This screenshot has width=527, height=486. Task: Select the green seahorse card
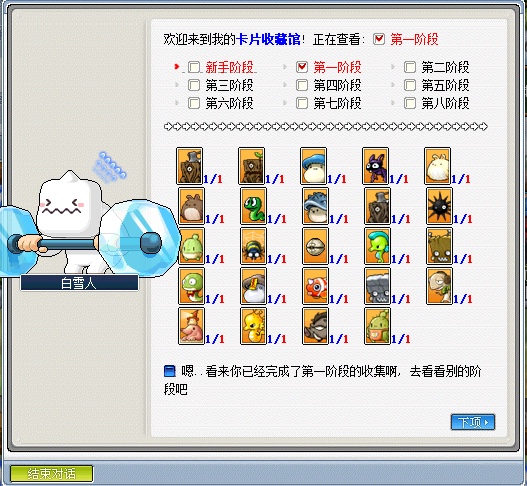tap(377, 246)
